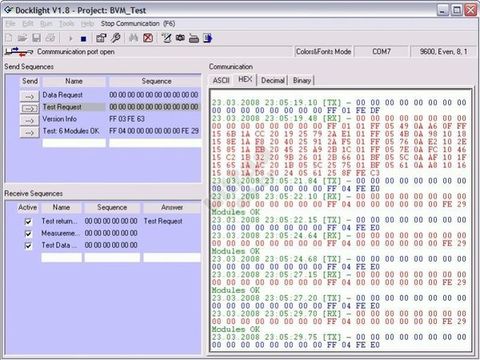This screenshot has height=360, width=480.
Task: Click the Stop Communication square icon
Action: [83, 39]
